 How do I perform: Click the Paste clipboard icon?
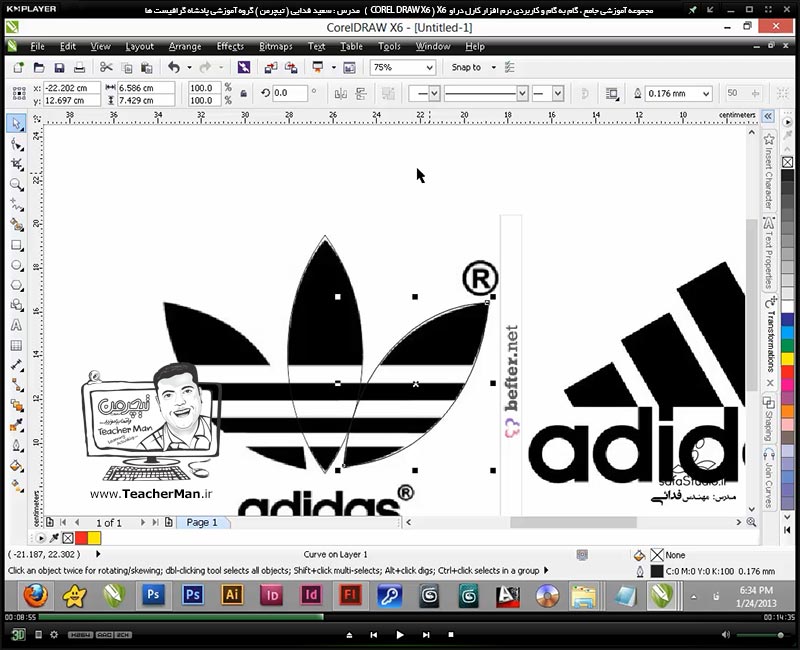tap(146, 67)
